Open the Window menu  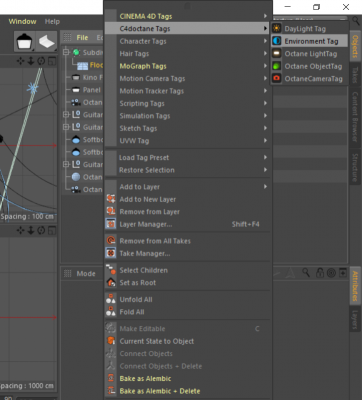(x=22, y=21)
